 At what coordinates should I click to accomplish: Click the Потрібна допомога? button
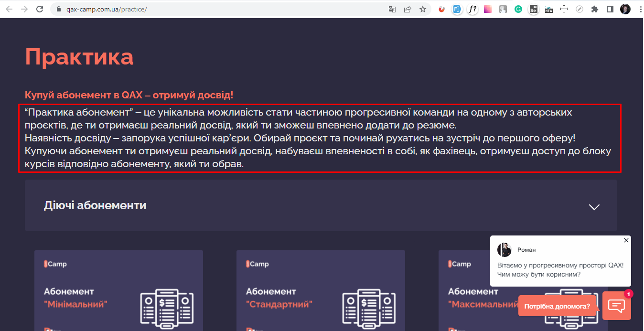tap(558, 306)
